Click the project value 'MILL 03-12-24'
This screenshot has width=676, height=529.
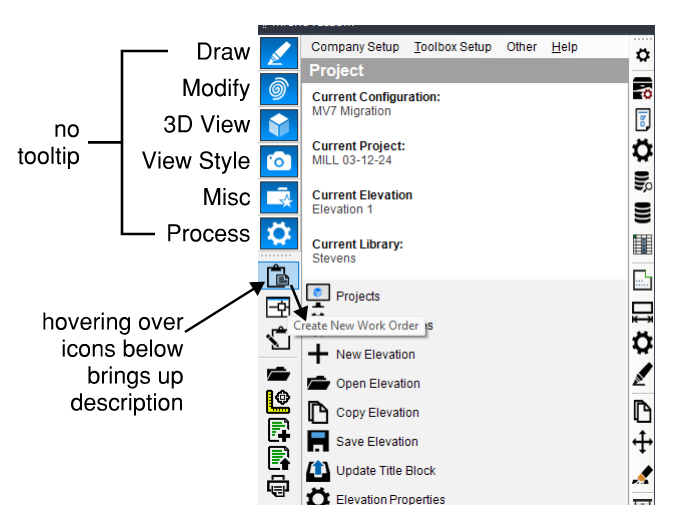coord(352,160)
